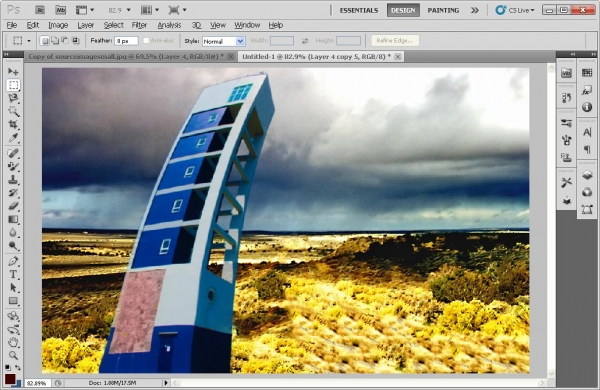Select the Clone Stamp tool

tap(13, 179)
